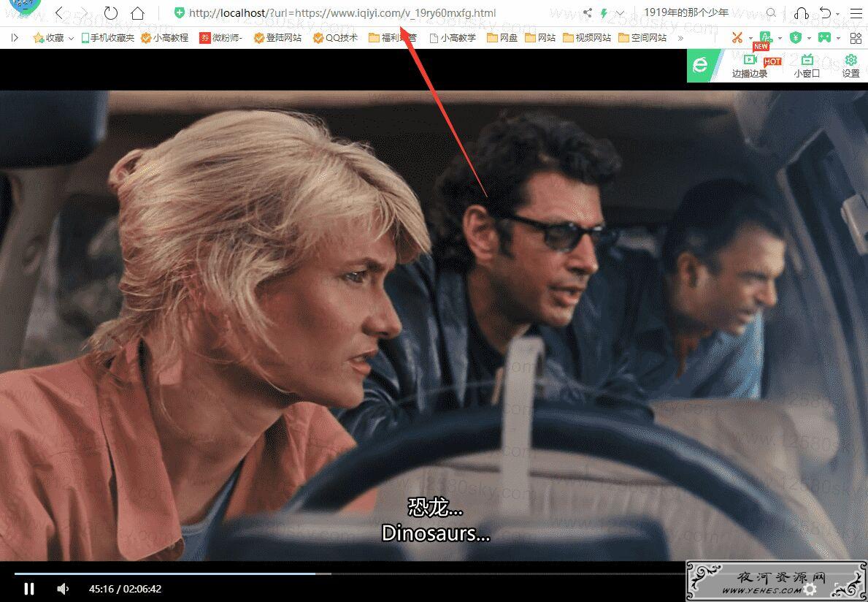Expand dropdown beside the game controller icon
Screen dimensions: 868x602
(x=838, y=39)
